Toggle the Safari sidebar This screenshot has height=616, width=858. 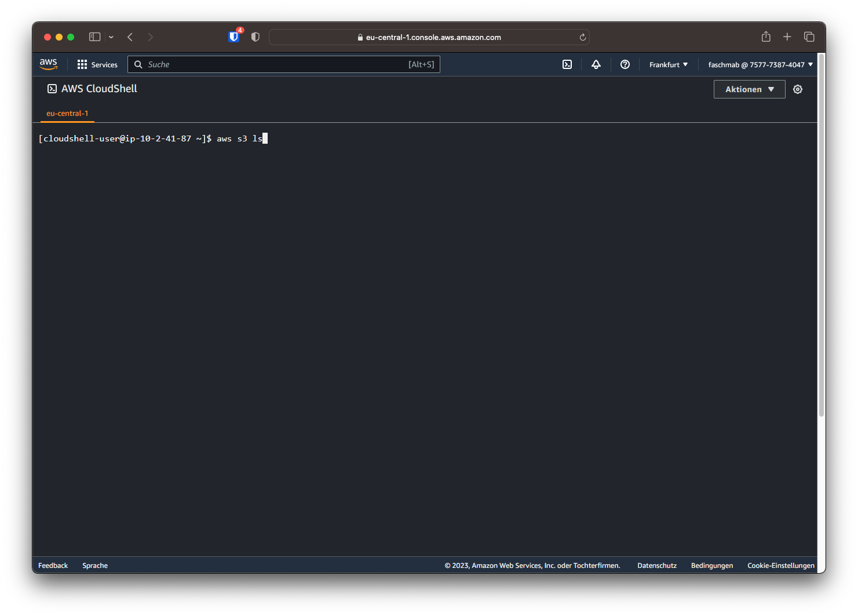click(95, 37)
